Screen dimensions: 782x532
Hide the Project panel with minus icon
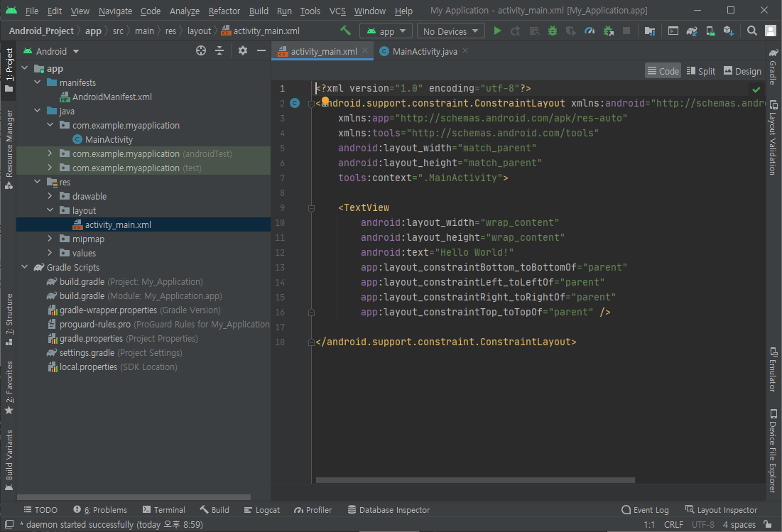261,50
